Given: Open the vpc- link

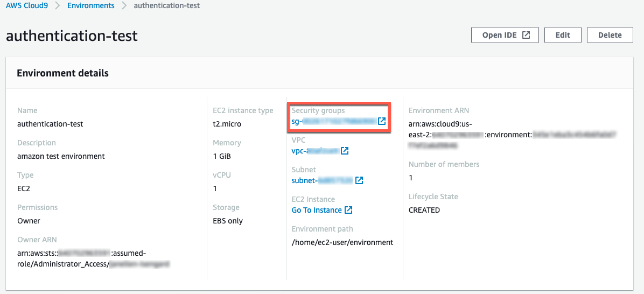Looking at the screenshot, I should pyautogui.click(x=314, y=151).
